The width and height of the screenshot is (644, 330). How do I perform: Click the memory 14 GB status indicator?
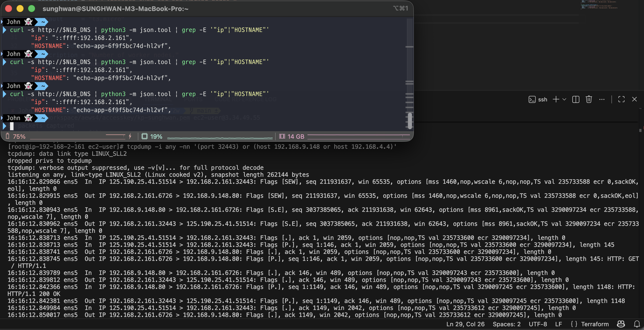click(x=292, y=136)
